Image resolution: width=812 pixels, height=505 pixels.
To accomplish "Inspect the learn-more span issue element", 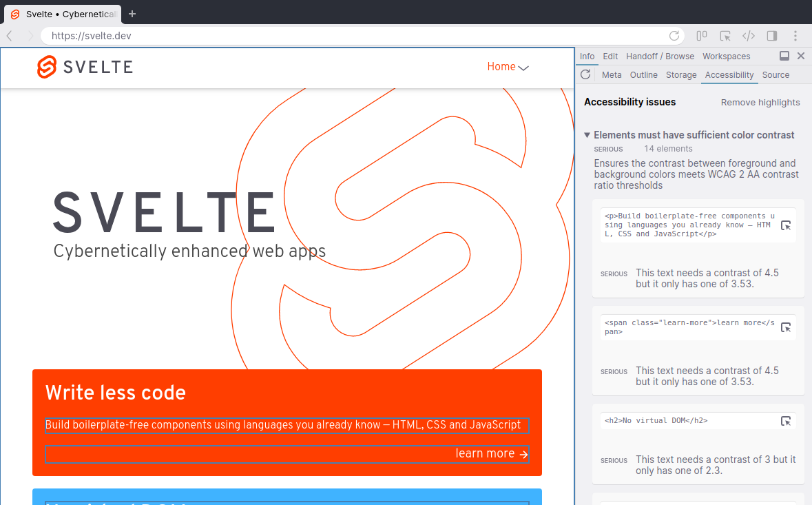I will 786,327.
